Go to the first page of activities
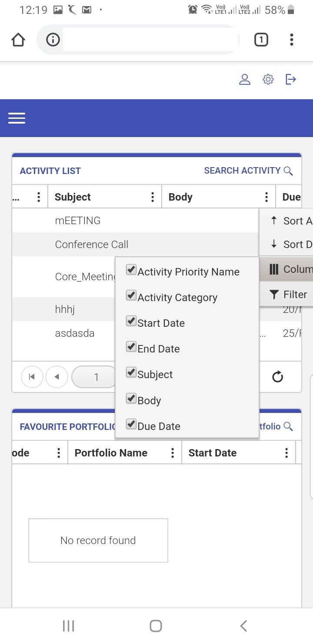This screenshot has height=644, width=313. 32,377
